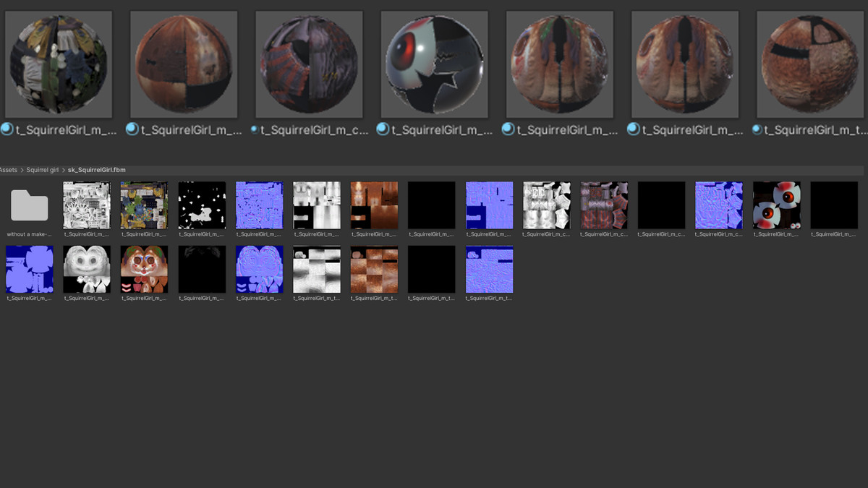Click material icon under the eye sphere
The height and width of the screenshot is (488, 868).
point(383,129)
